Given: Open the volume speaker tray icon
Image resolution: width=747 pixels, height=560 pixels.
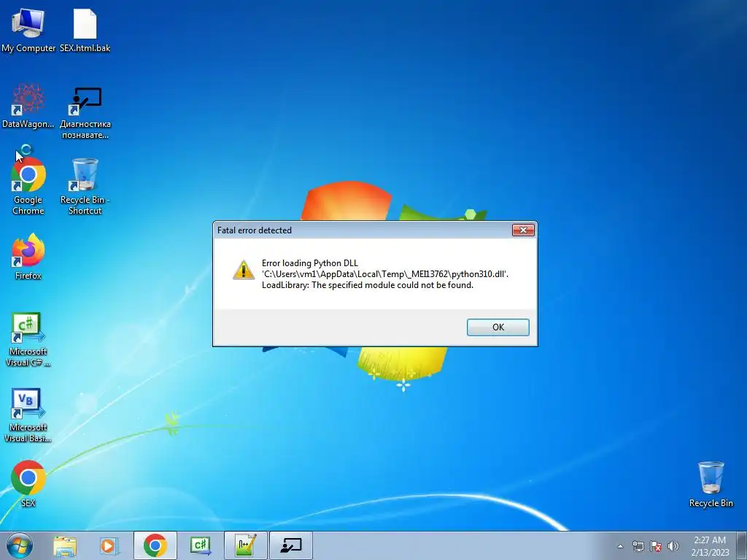Looking at the screenshot, I should click(x=673, y=546).
